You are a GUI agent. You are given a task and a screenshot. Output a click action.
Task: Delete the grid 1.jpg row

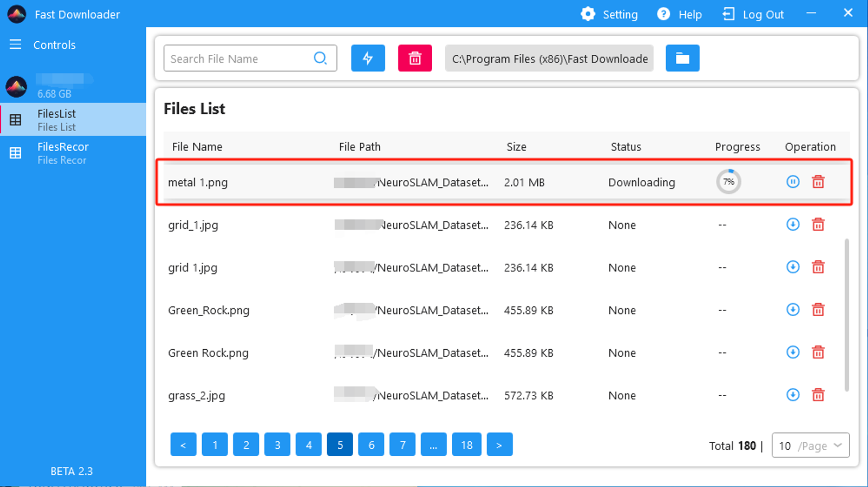818,267
